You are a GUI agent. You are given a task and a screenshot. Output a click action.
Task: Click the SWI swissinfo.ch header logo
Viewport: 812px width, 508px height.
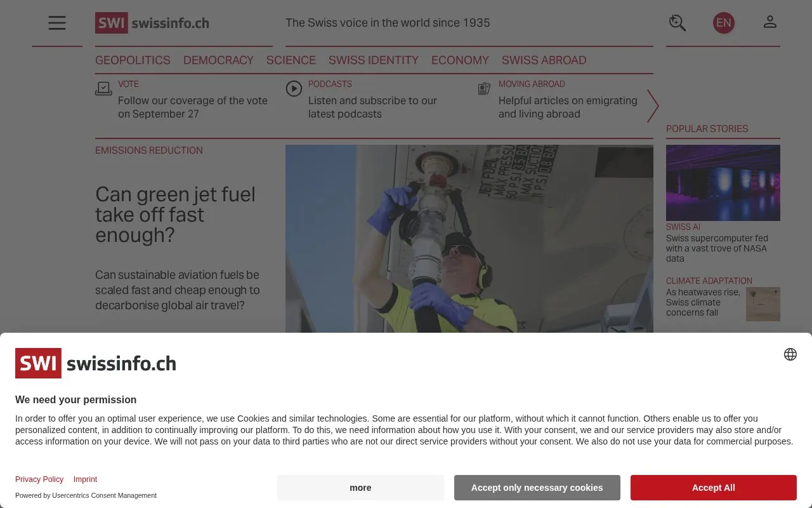pos(152,23)
